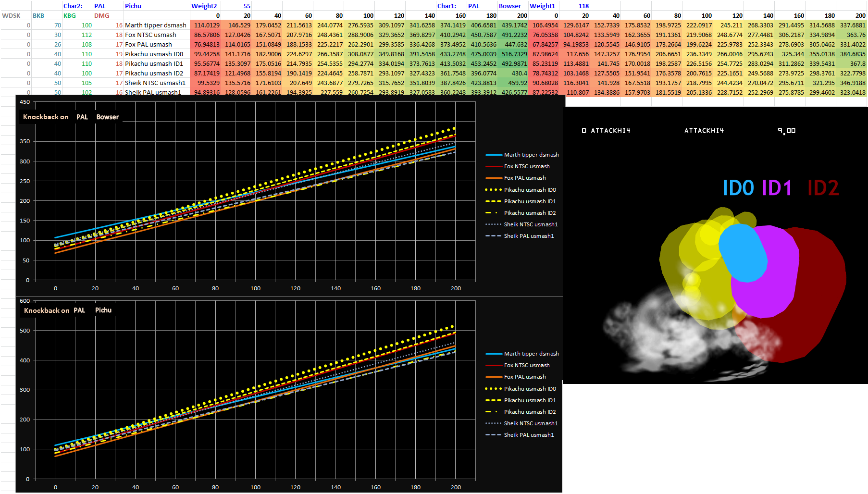Click the Weight2 value 55 cell
Image resolution: width=868 pixels, height=494 pixels.
pos(236,6)
